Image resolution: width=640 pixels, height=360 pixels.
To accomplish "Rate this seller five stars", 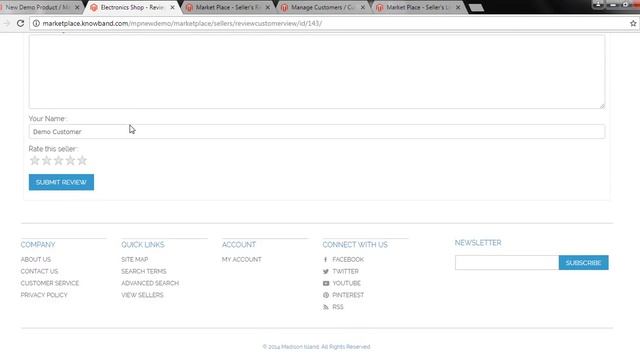I will click(82, 160).
